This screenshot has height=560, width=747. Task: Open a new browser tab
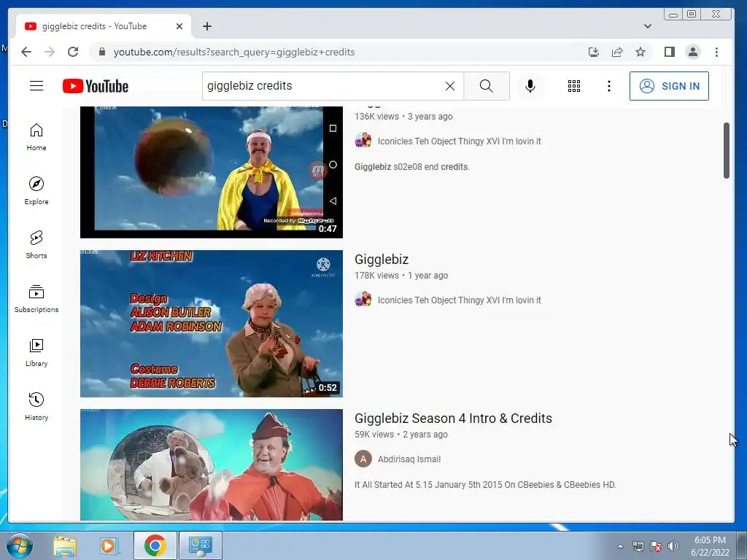tap(206, 26)
